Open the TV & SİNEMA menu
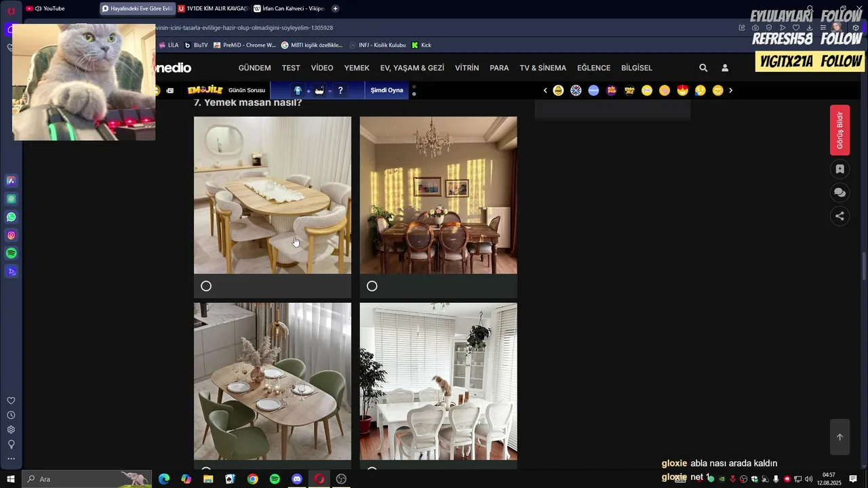The height and width of the screenshot is (488, 868). pos(542,68)
